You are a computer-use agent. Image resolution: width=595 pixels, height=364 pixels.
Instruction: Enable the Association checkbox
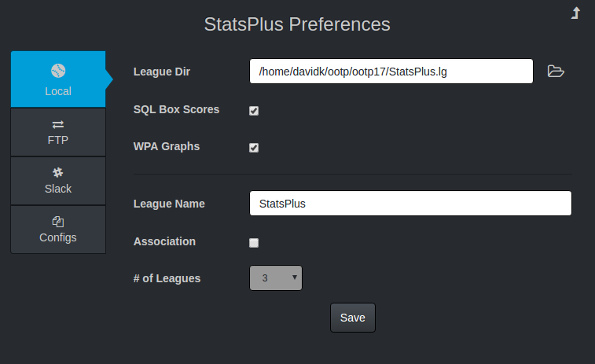pos(254,243)
